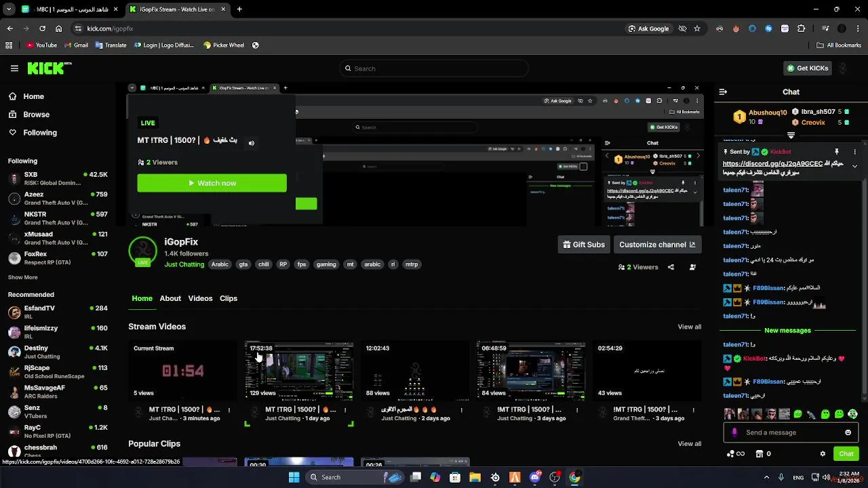This screenshot has height=488, width=868.
Task: Open the discord.gg link in pinned message
Action: [x=772, y=164]
